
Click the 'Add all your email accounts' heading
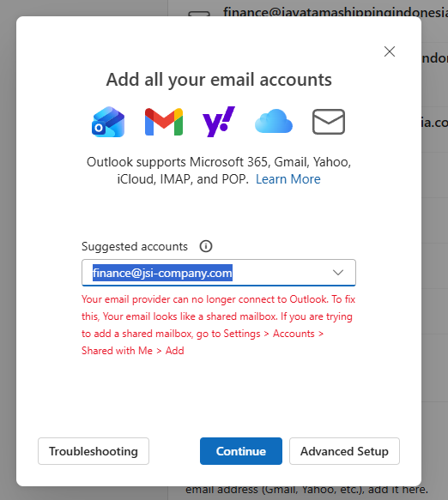tap(219, 80)
